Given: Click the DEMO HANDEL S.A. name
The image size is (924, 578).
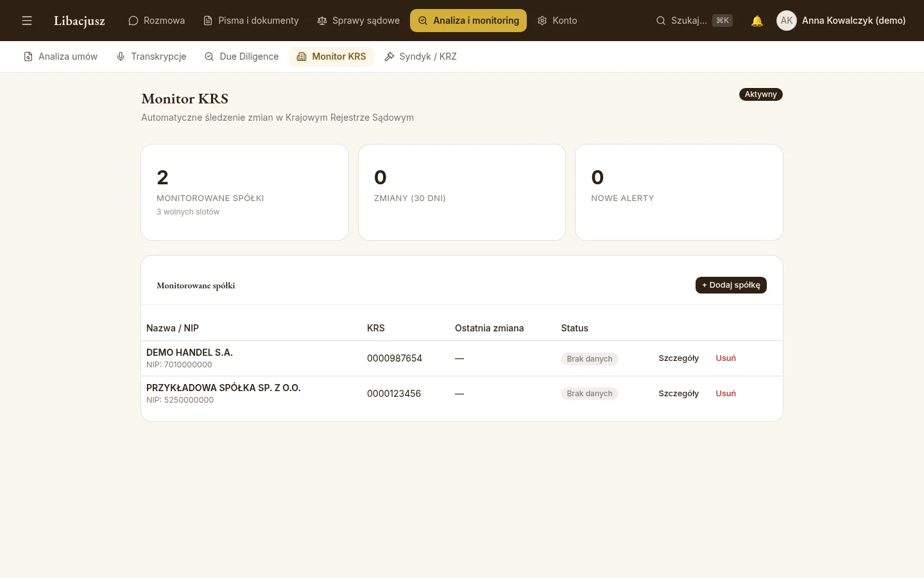Looking at the screenshot, I should pos(189,353).
